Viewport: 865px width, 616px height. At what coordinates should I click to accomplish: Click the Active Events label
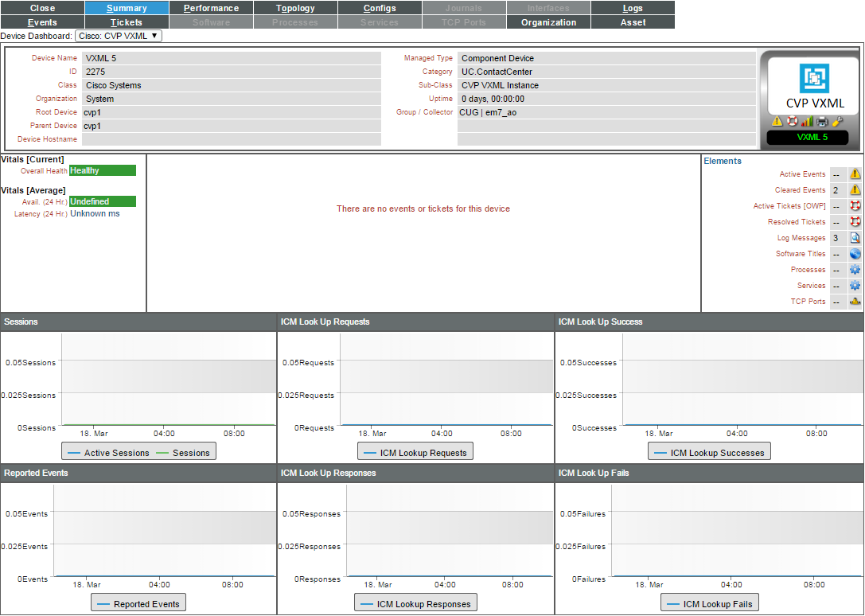802,174
